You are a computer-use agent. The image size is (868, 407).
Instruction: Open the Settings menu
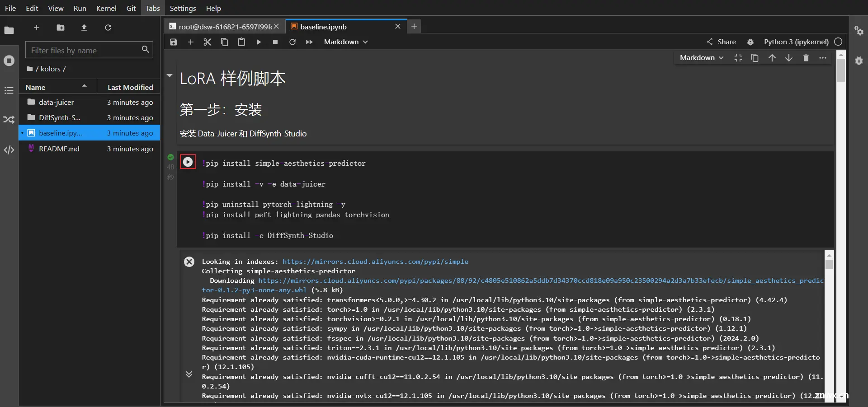click(183, 8)
